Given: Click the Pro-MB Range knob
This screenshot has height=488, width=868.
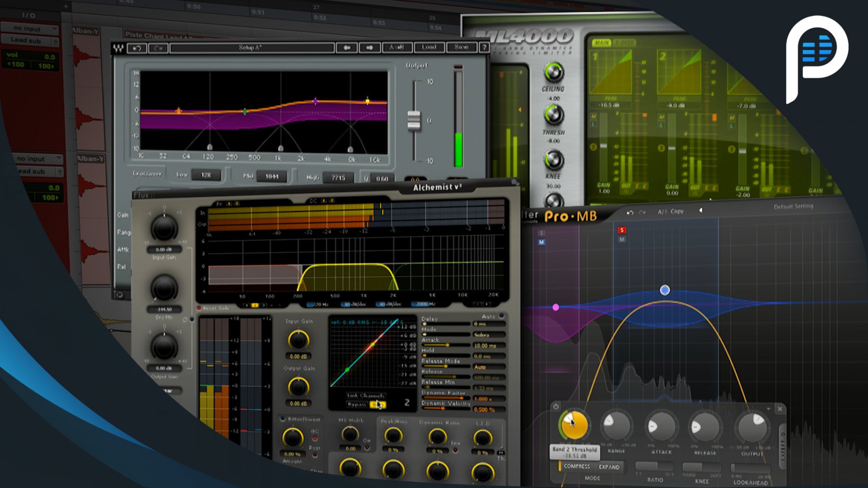Looking at the screenshot, I should 616,425.
